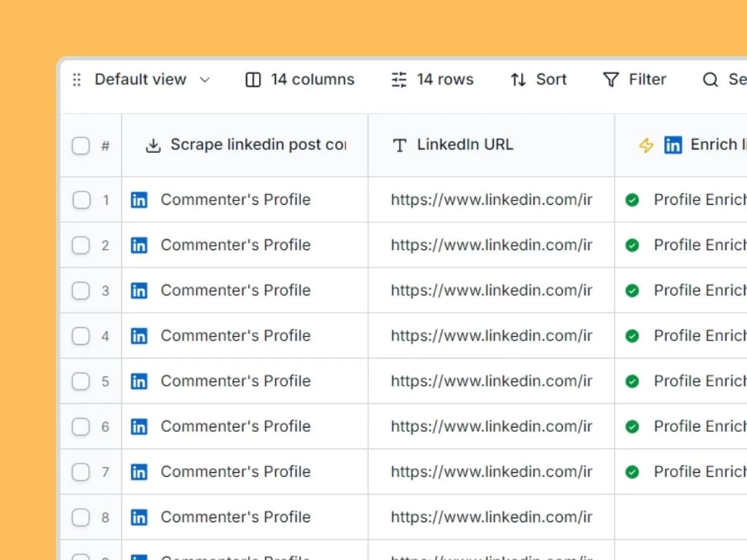Click the download icon in the Scrape column header
The width and height of the screenshot is (747, 560).
(152, 144)
